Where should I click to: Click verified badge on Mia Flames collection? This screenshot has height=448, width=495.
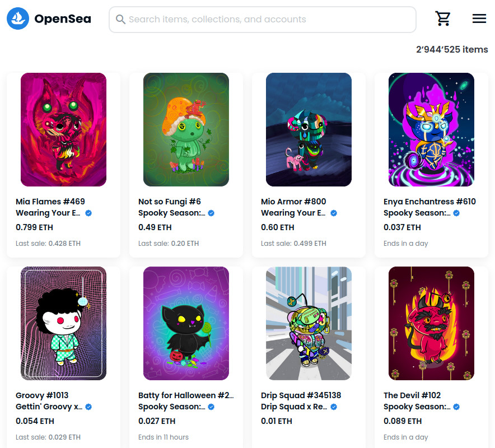88,213
